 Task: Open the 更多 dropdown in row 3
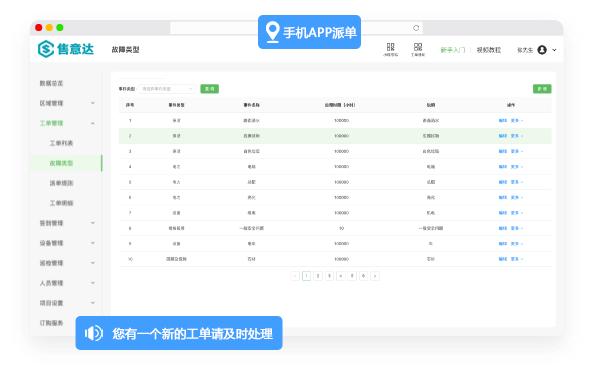(x=517, y=151)
